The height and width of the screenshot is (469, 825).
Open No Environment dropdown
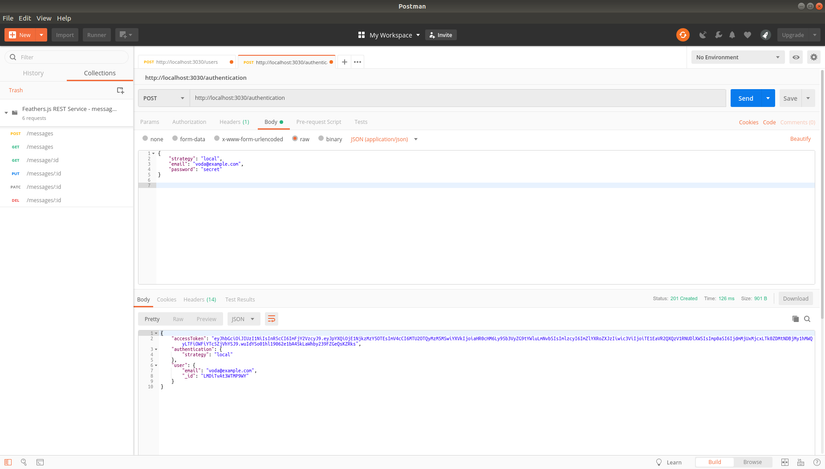[738, 57]
